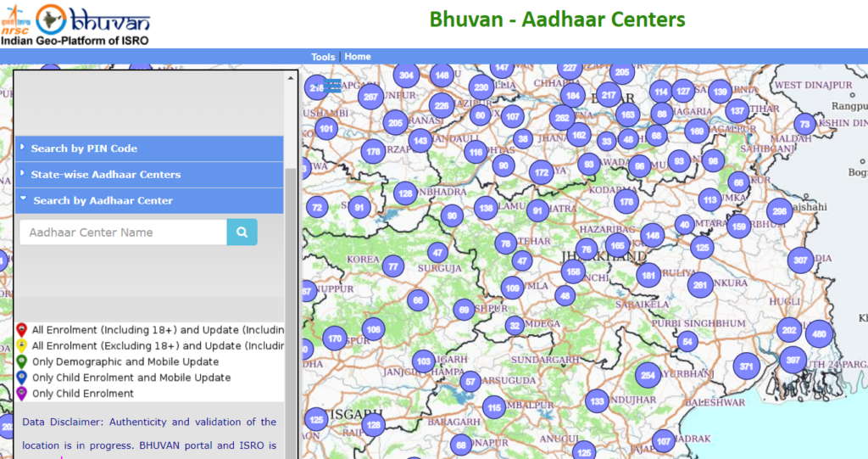Open the cluster marker labeled 480
The height and width of the screenshot is (459, 868).
[820, 333]
